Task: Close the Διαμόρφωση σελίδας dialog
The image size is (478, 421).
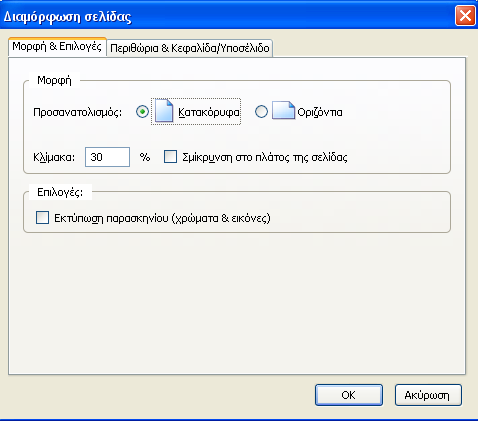Action: 465,16
